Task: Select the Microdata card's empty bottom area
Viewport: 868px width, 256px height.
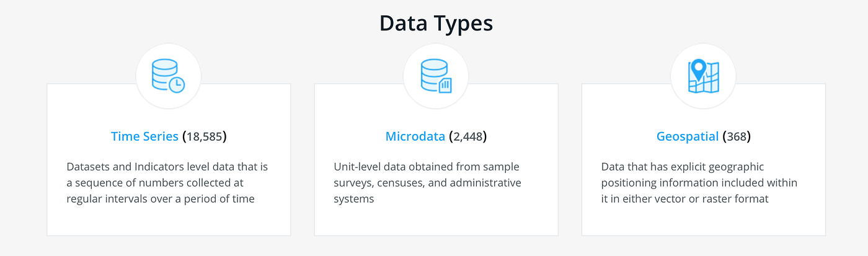Action: 436,221
